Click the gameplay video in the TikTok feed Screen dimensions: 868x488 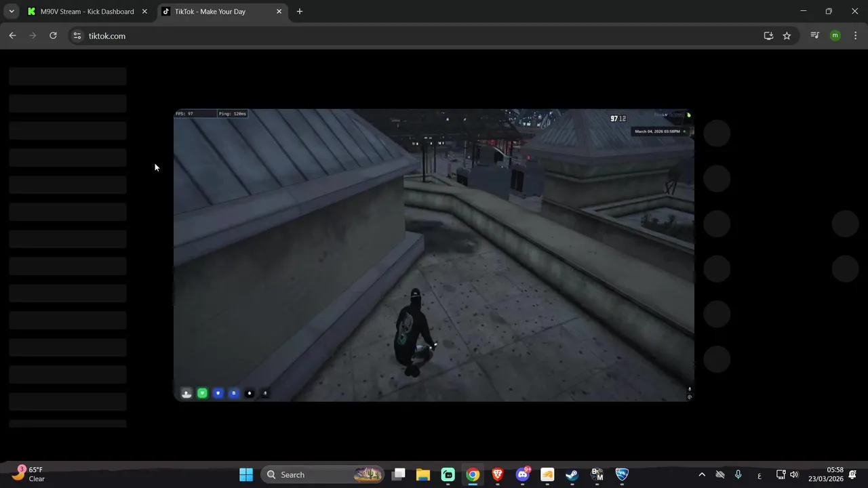434,255
